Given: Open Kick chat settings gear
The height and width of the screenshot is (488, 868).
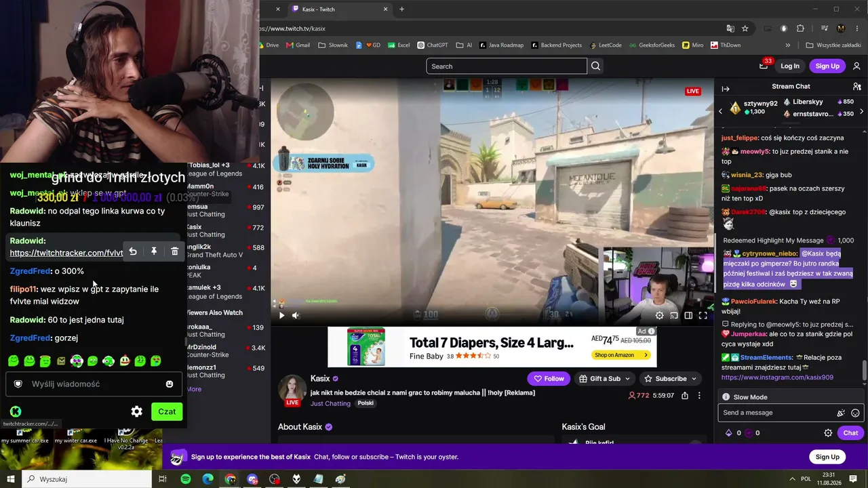Looking at the screenshot, I should click(137, 411).
